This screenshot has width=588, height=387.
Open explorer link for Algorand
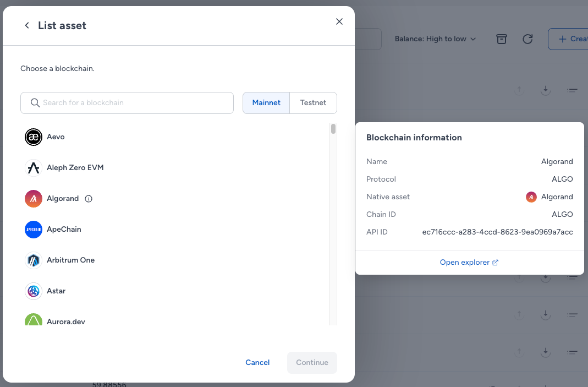(x=469, y=263)
